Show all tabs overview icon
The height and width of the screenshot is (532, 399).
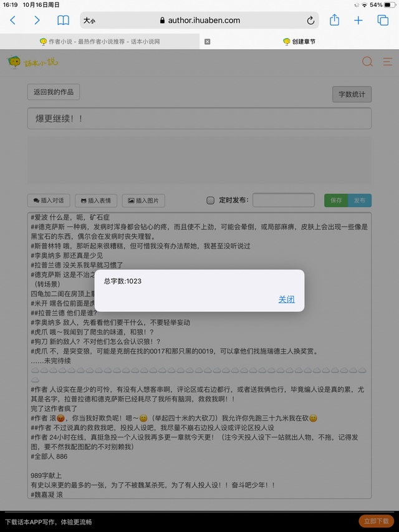[383, 20]
